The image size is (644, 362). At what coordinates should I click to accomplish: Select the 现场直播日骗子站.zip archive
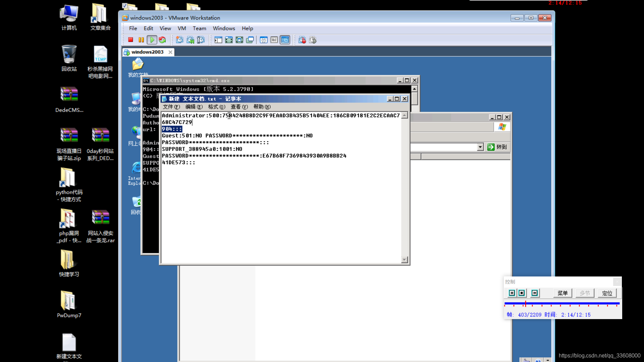(x=69, y=144)
